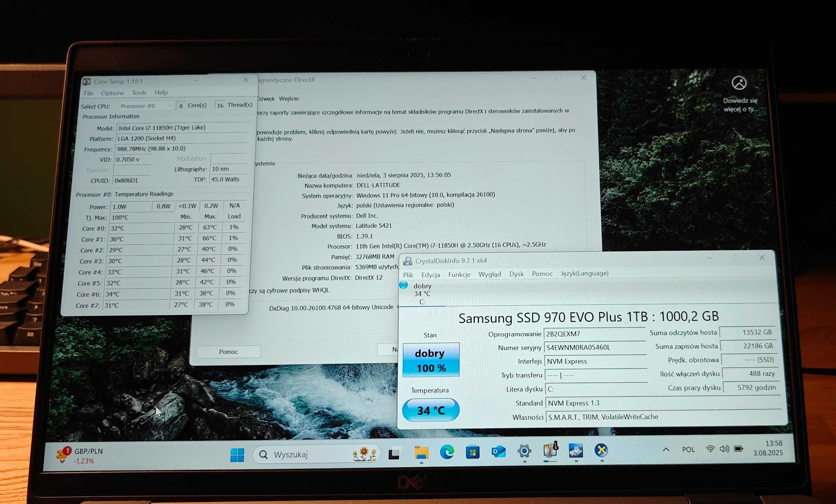The height and width of the screenshot is (504, 836).
Task: Open the Funkcje menu in CrystalDiskInfo
Action: click(x=459, y=274)
